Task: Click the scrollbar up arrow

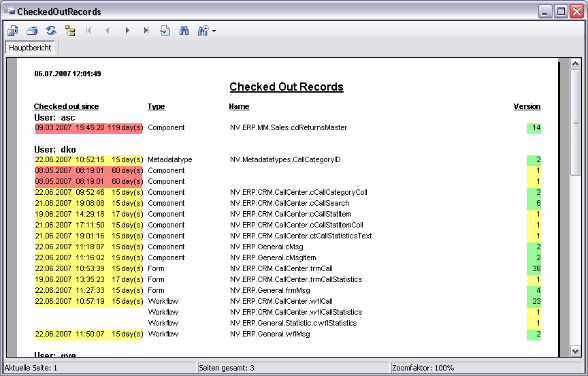Action: coord(576,64)
